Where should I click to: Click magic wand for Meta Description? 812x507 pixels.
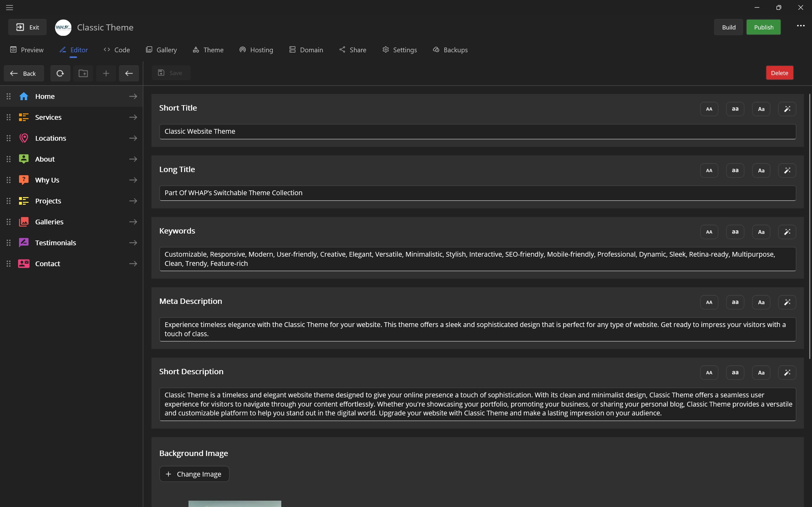click(x=787, y=302)
